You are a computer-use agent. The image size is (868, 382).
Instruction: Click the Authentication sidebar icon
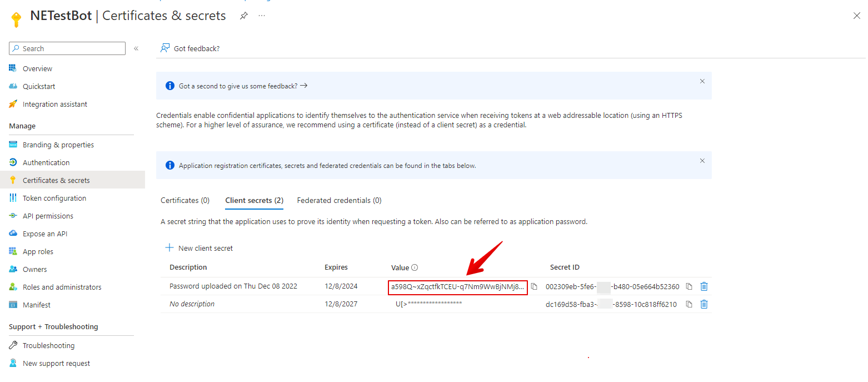coord(13,162)
